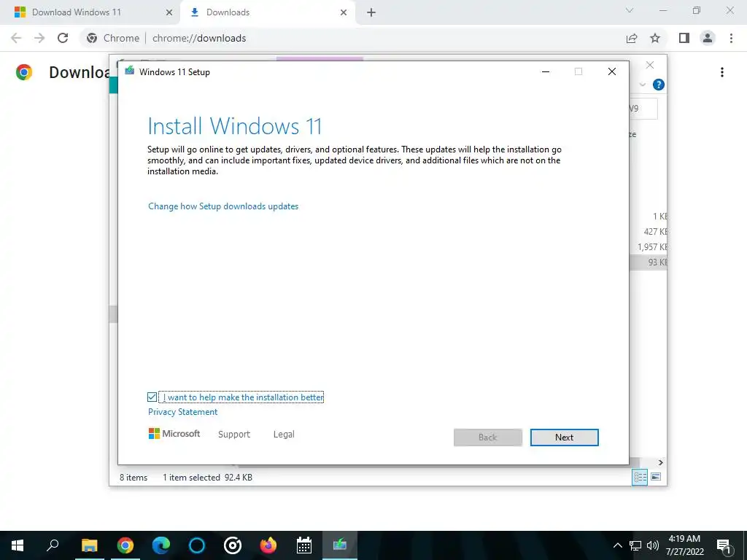Go back in Chrome
Viewport: 747px width, 560px height.
(x=16, y=38)
